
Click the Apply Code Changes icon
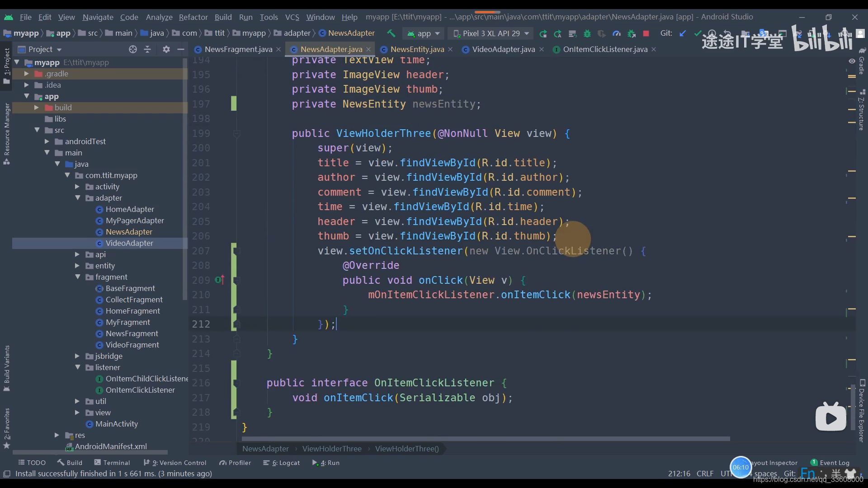click(x=572, y=33)
